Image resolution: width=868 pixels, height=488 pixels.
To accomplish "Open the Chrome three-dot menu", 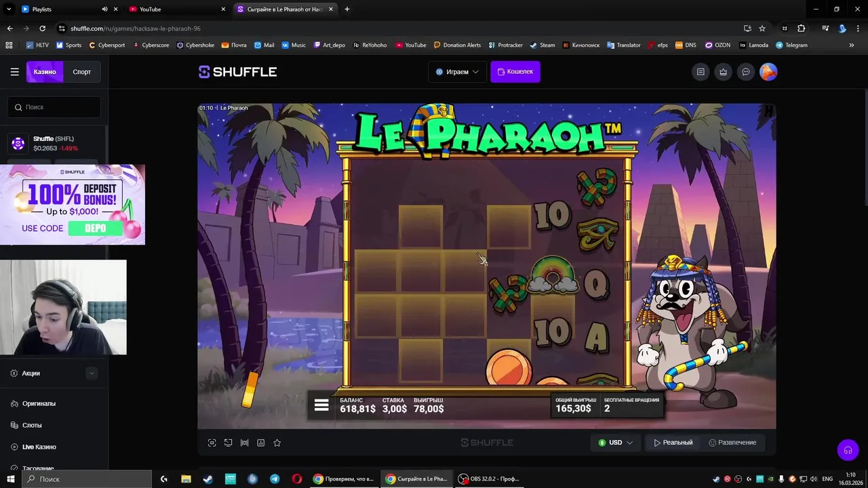I will tap(858, 28).
